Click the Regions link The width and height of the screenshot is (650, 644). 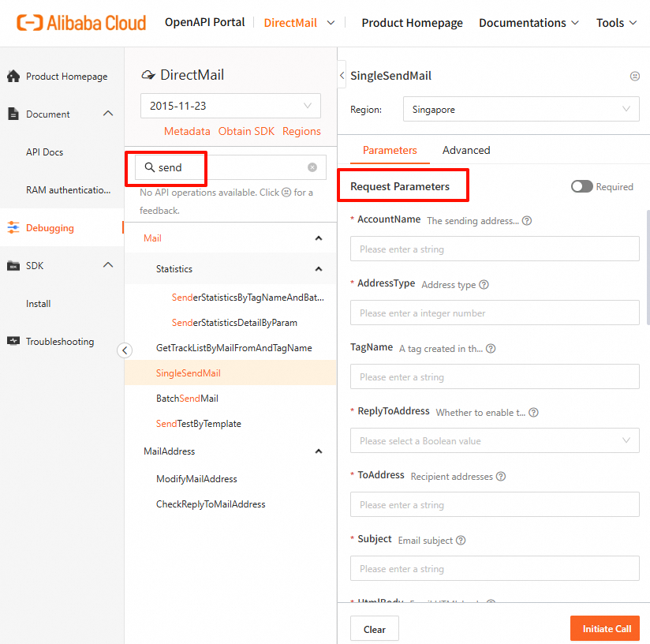point(301,132)
